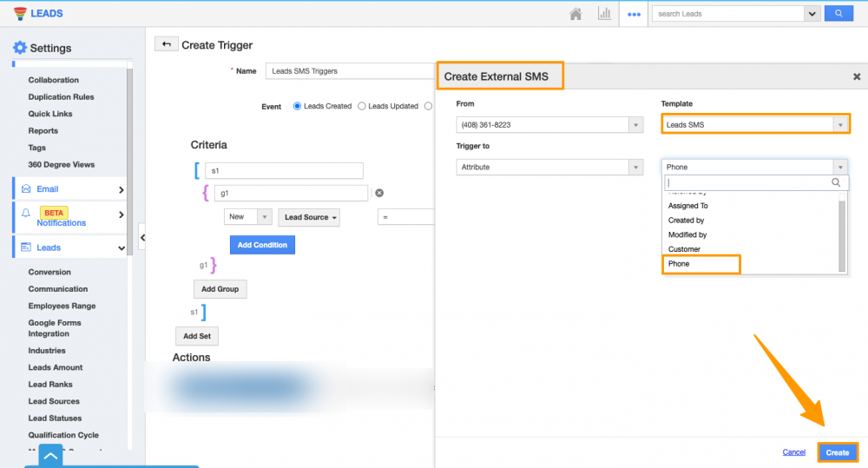
Task: Select the Leads Updated radio button
Action: tap(363, 106)
